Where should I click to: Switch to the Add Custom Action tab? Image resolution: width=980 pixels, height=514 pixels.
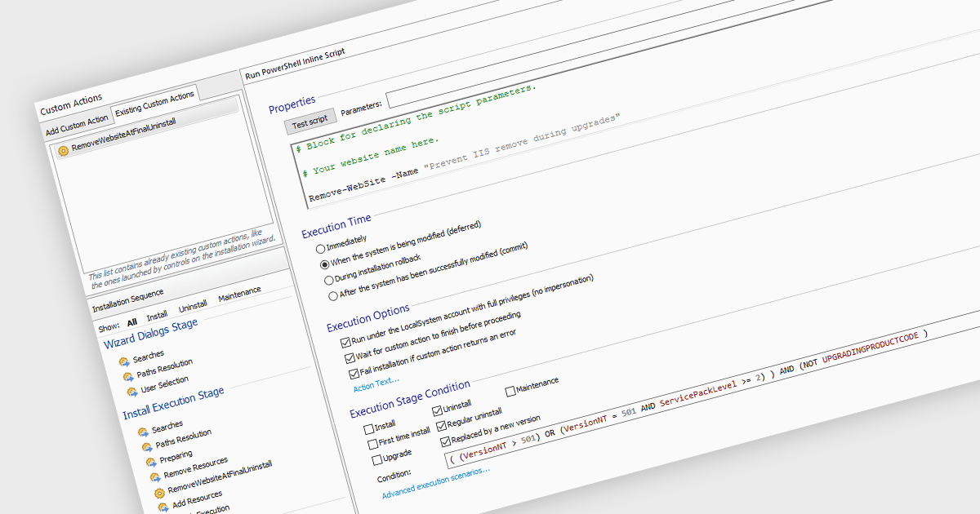click(x=76, y=126)
